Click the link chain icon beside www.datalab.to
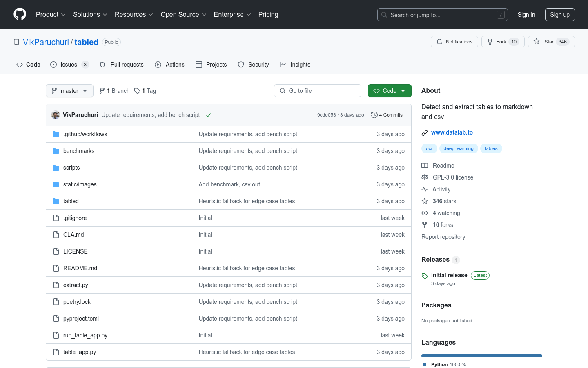The height and width of the screenshot is (368, 588). pos(425,133)
